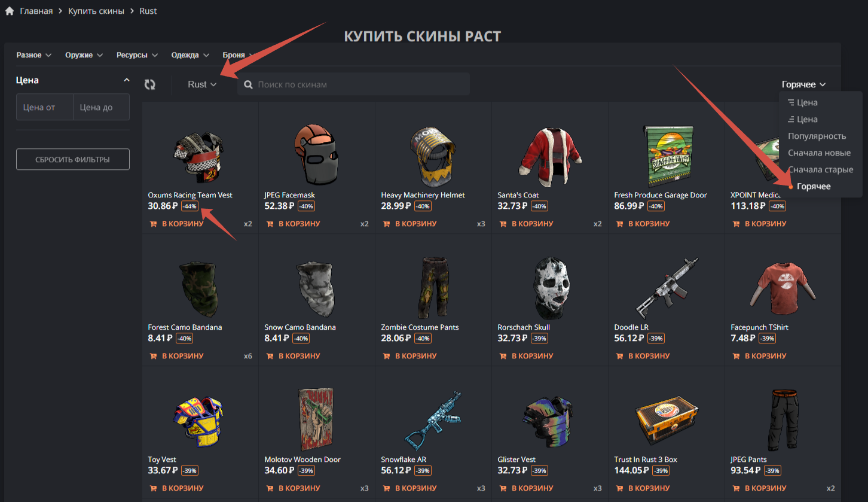Image resolution: width=868 pixels, height=502 pixels.
Task: Choose Популярность sorting option
Action: tap(817, 136)
